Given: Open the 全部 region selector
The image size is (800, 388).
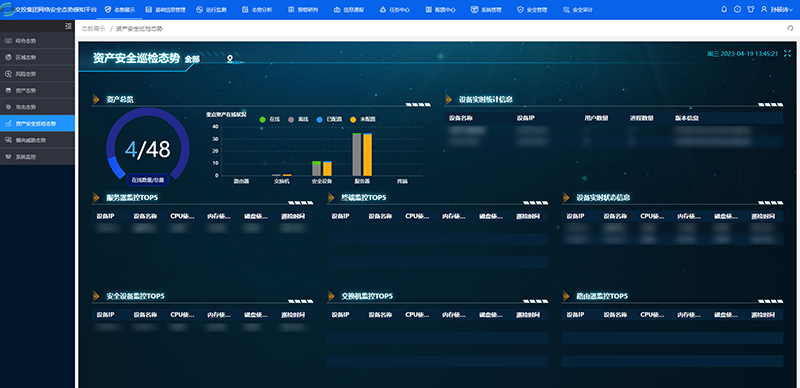Looking at the screenshot, I should (x=192, y=59).
